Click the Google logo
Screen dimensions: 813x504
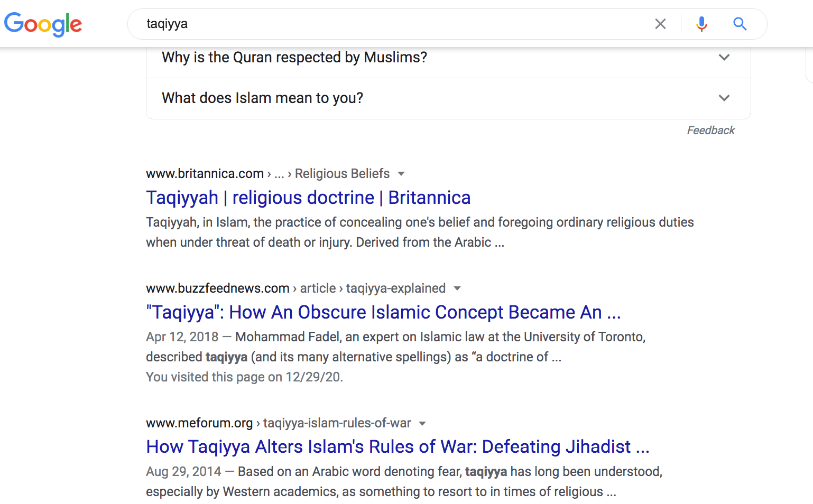click(43, 24)
